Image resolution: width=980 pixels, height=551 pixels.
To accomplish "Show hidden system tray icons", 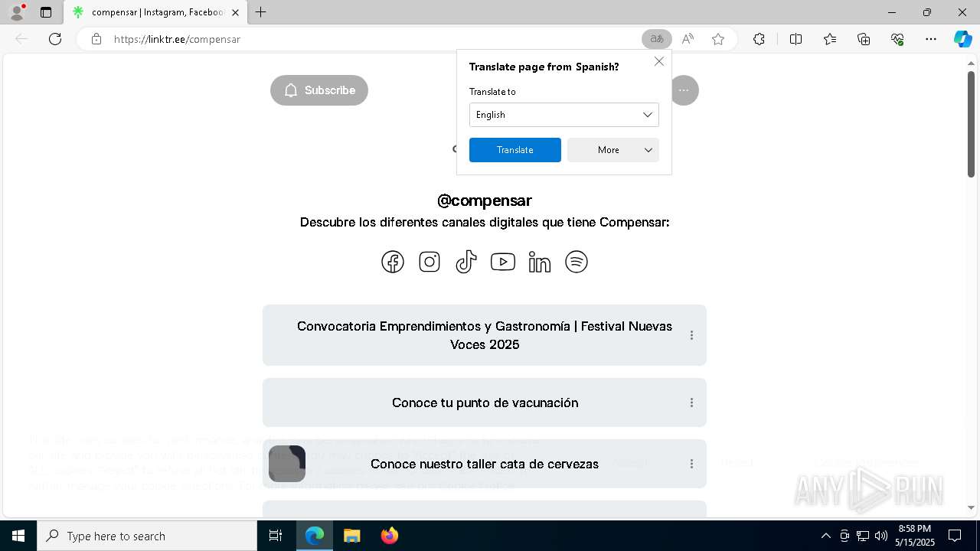I will pos(825,536).
